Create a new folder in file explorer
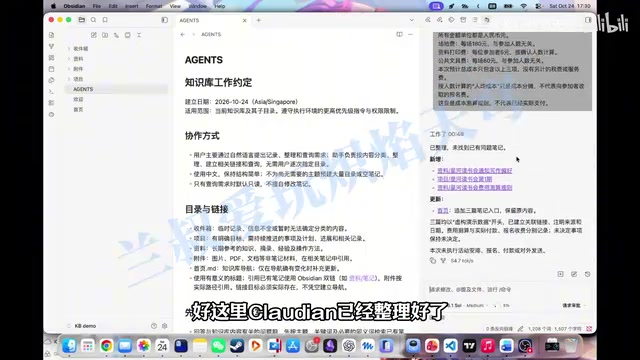 pos(105,35)
